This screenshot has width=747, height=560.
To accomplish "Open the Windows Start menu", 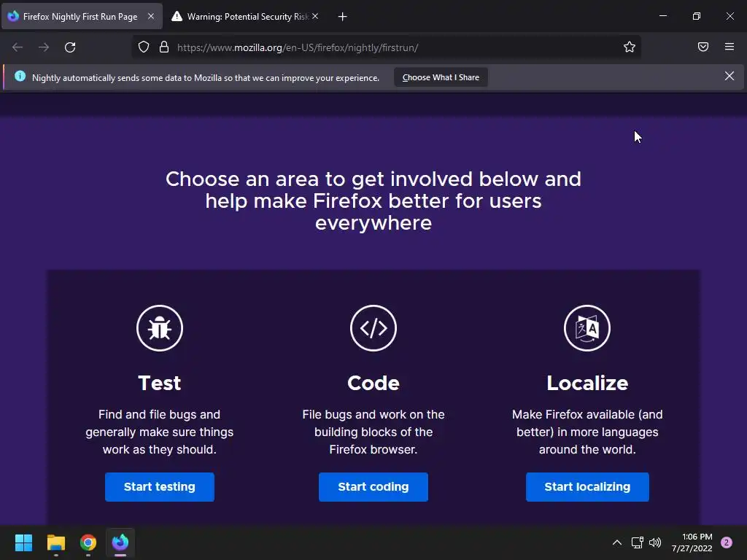I will click(x=23, y=542).
